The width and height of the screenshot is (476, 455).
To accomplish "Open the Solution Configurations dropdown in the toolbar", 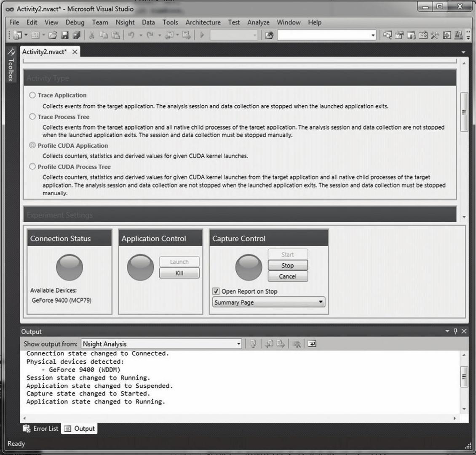I will pyautogui.click(x=234, y=35).
